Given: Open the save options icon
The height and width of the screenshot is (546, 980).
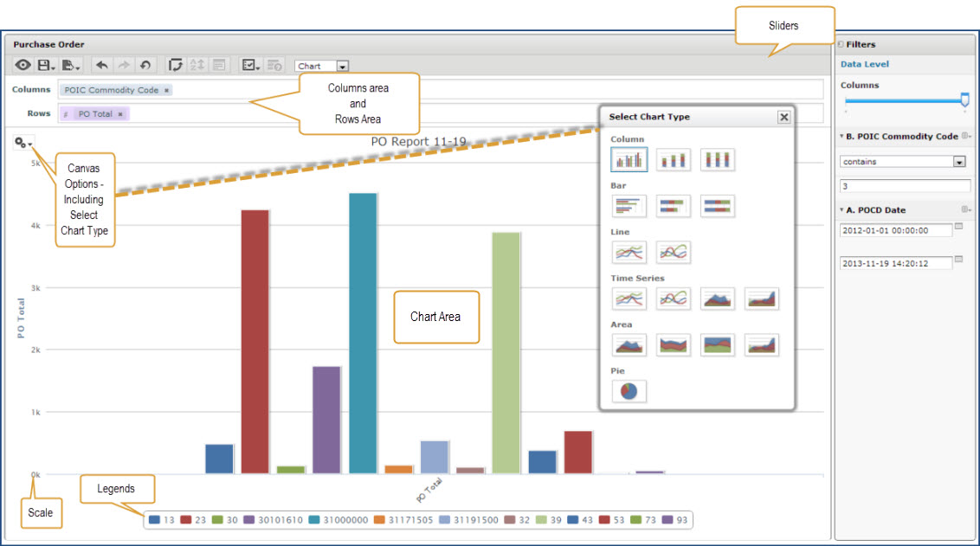Looking at the screenshot, I should tap(46, 65).
